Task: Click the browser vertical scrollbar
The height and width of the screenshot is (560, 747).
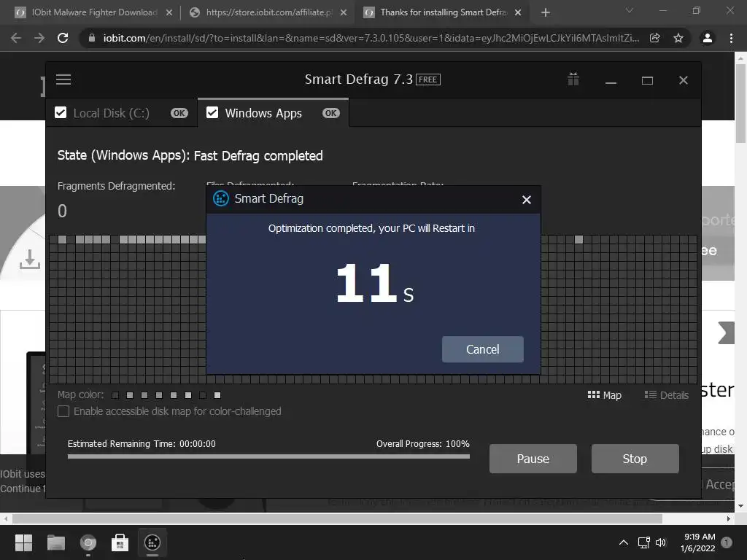Action: pyautogui.click(x=740, y=104)
